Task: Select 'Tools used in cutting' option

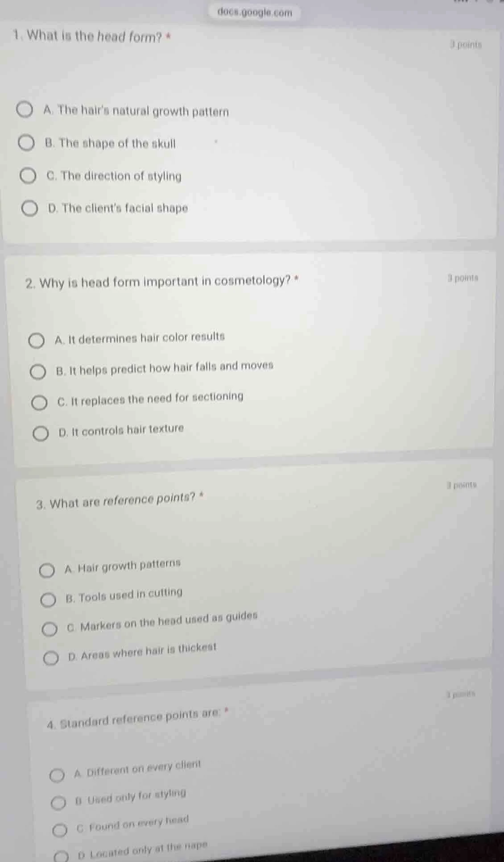Action: pos(48,600)
